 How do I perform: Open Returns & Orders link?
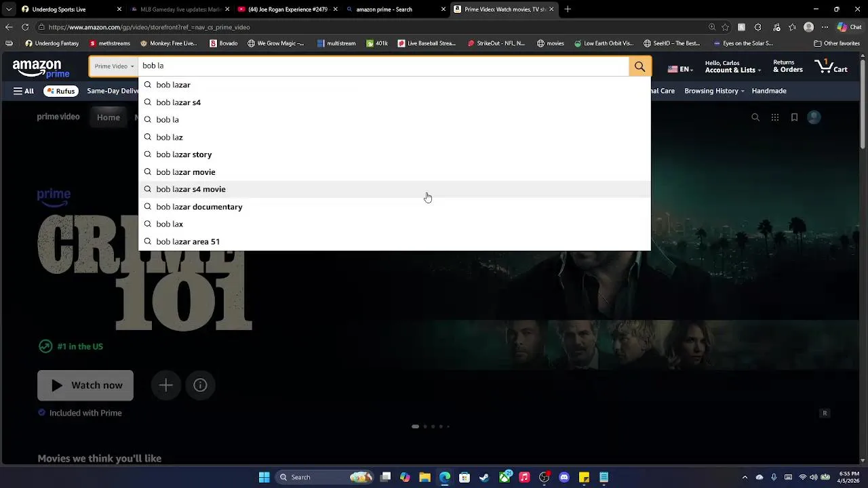[x=788, y=66]
